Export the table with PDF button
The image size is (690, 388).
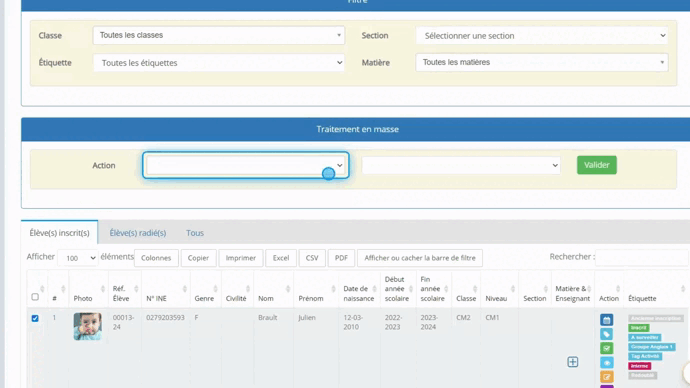point(341,258)
